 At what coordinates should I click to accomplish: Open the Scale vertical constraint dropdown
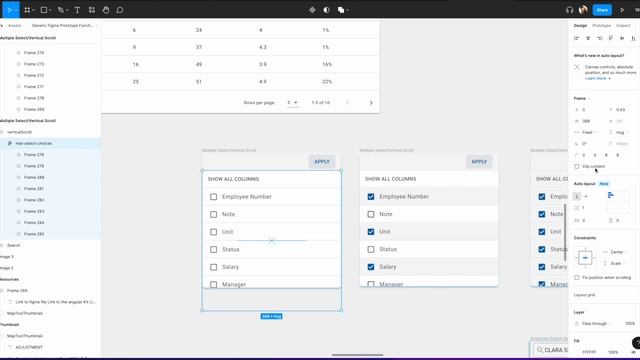(x=615, y=263)
